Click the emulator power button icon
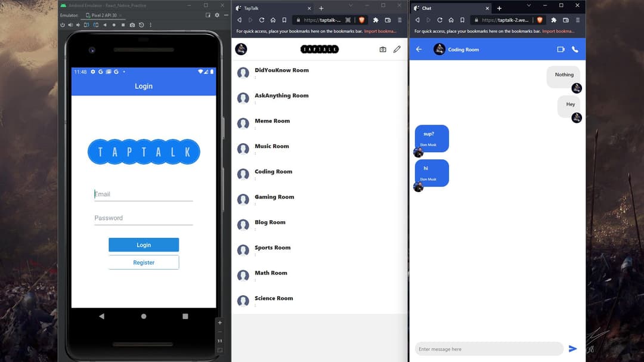 (x=63, y=25)
